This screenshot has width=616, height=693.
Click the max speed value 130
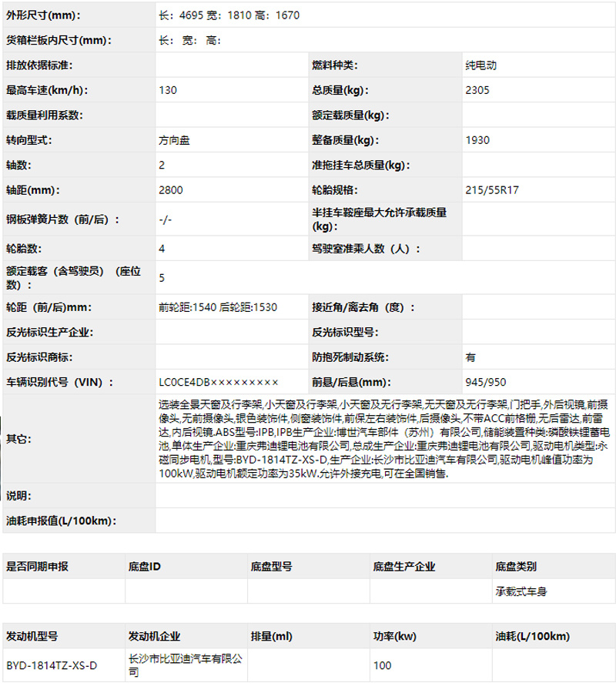pyautogui.click(x=168, y=90)
